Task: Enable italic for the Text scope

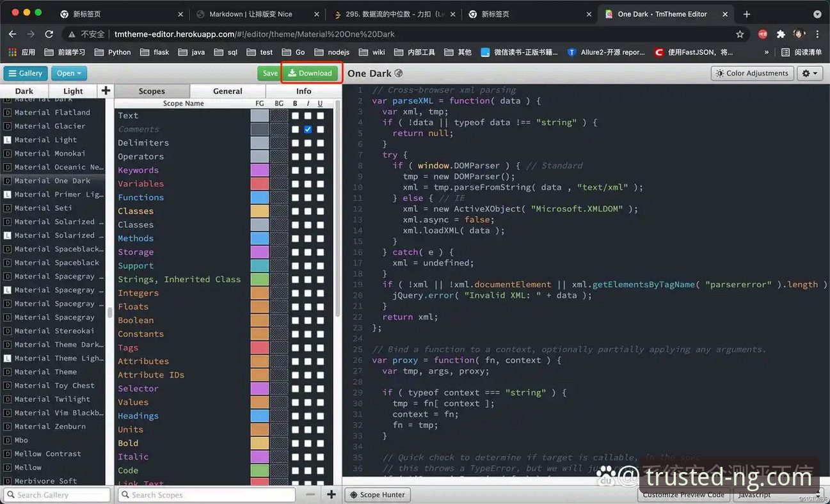Action: (x=308, y=115)
